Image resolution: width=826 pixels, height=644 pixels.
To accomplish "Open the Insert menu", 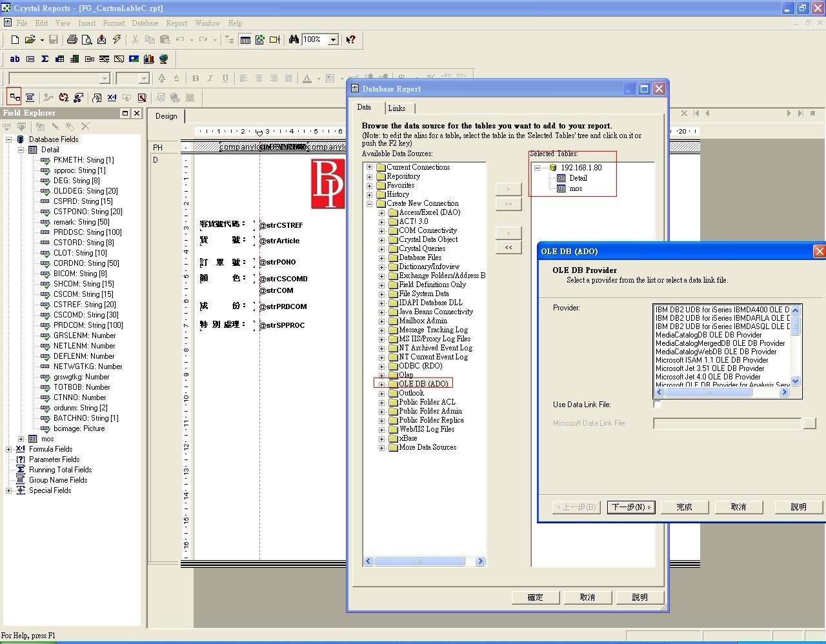I will (x=86, y=23).
